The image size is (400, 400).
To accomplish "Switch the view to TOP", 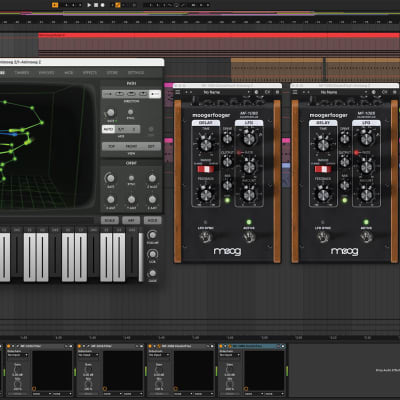I will pyautogui.click(x=111, y=146).
